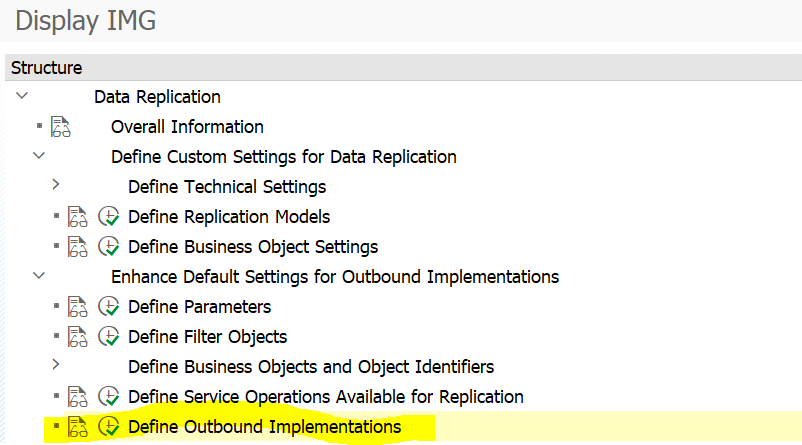Select the Define Outbound Implementations entry
802x445 pixels.
tap(264, 427)
